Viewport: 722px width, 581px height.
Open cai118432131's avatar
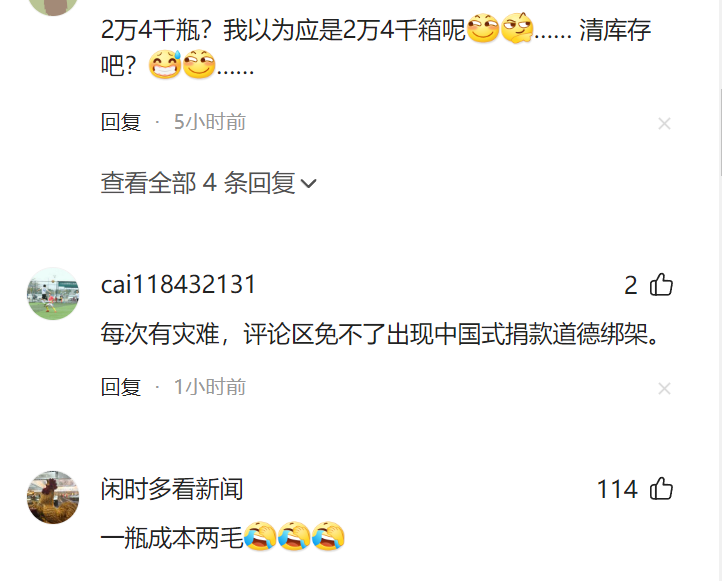(53, 294)
